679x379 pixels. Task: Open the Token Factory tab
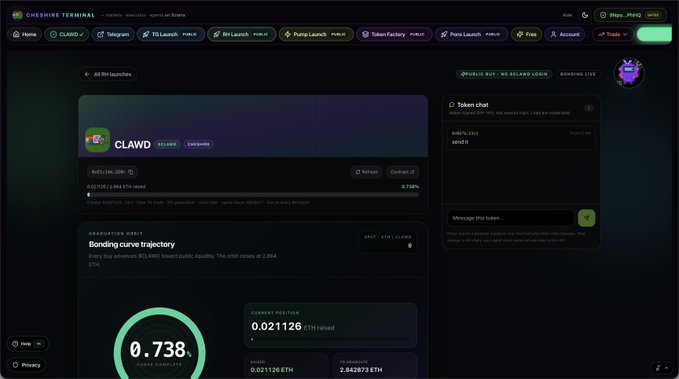click(x=394, y=34)
